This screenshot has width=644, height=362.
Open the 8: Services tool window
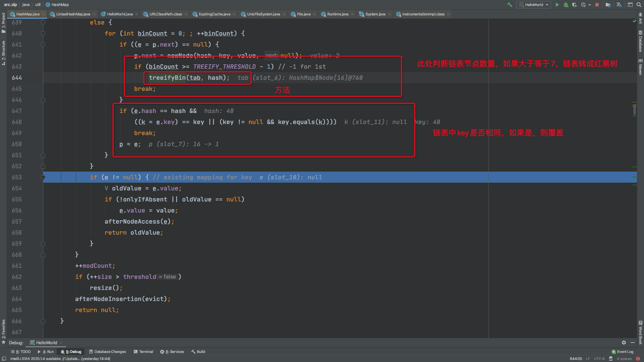tap(172, 352)
